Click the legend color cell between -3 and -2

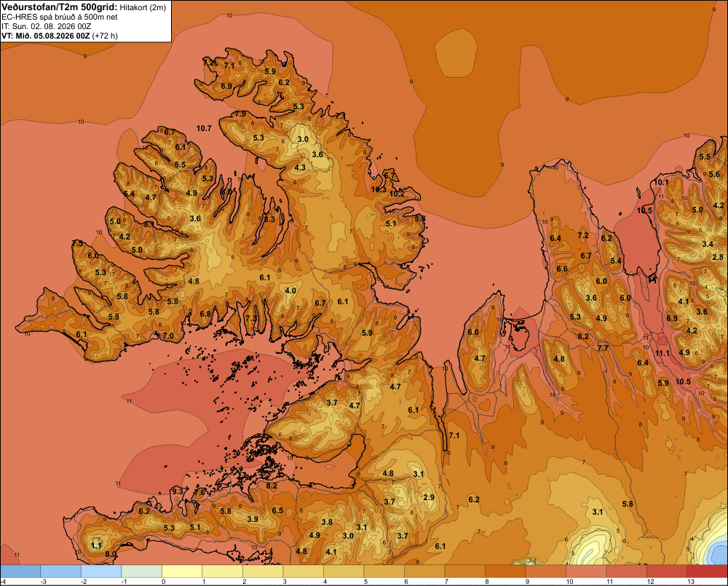(x=61, y=571)
